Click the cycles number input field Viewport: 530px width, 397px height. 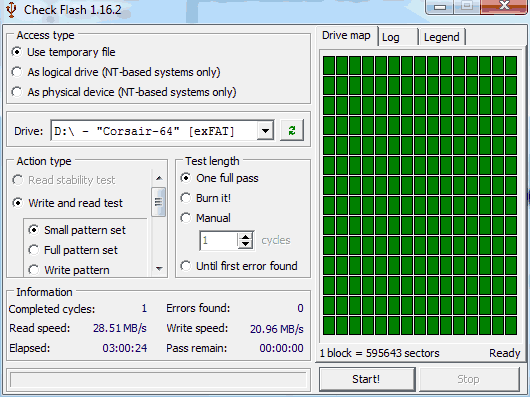pos(219,241)
